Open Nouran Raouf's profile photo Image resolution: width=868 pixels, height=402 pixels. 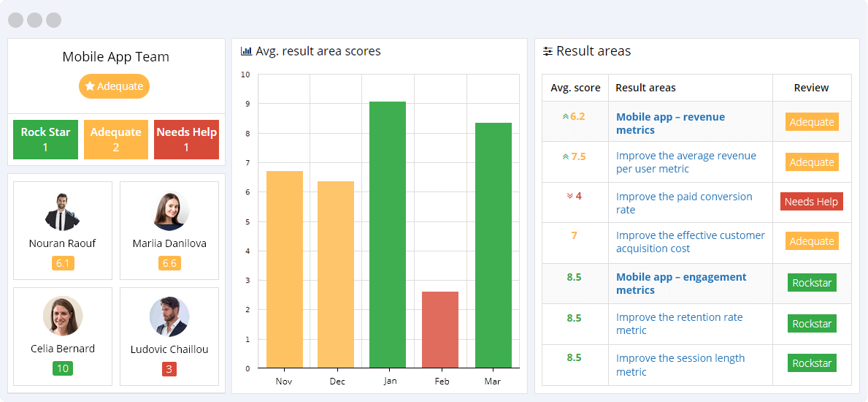62,212
